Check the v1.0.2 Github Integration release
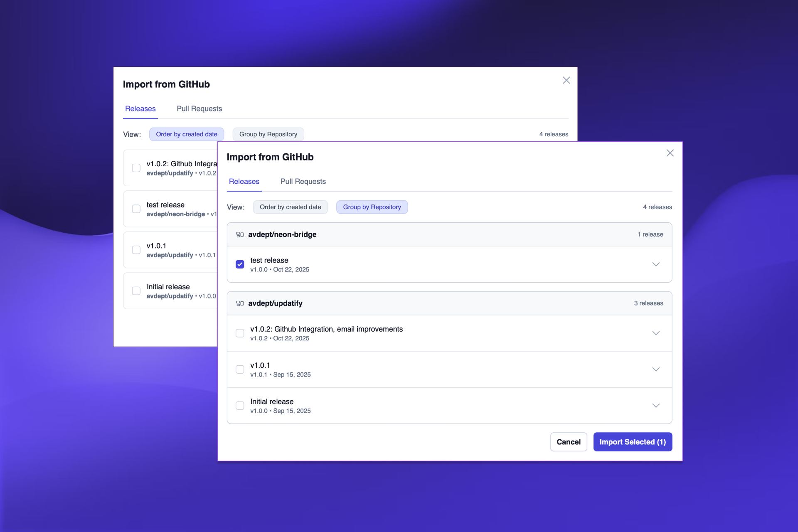This screenshot has width=798, height=532. click(240, 333)
